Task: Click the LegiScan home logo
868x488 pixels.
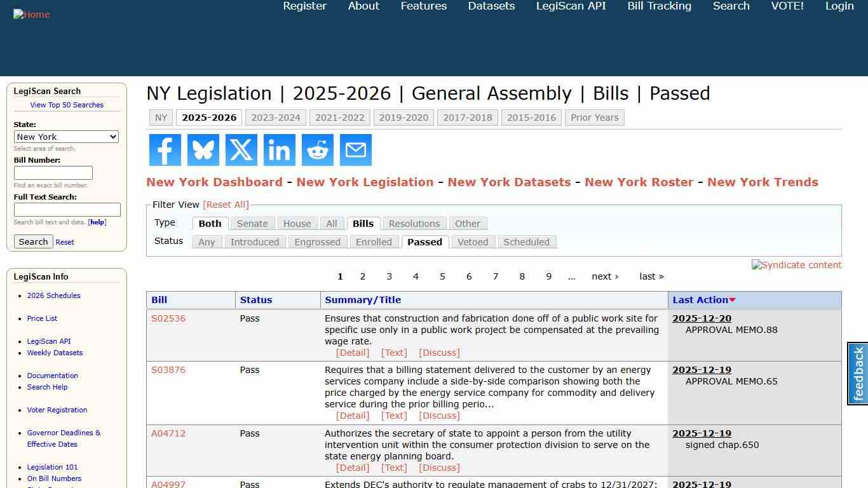Action: pos(31,14)
